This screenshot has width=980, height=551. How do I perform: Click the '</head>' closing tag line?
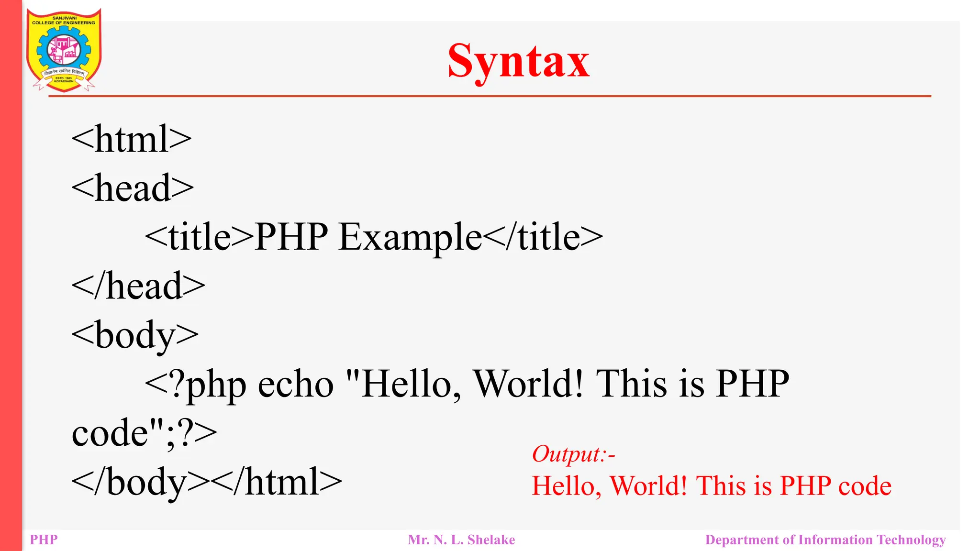pos(138,286)
